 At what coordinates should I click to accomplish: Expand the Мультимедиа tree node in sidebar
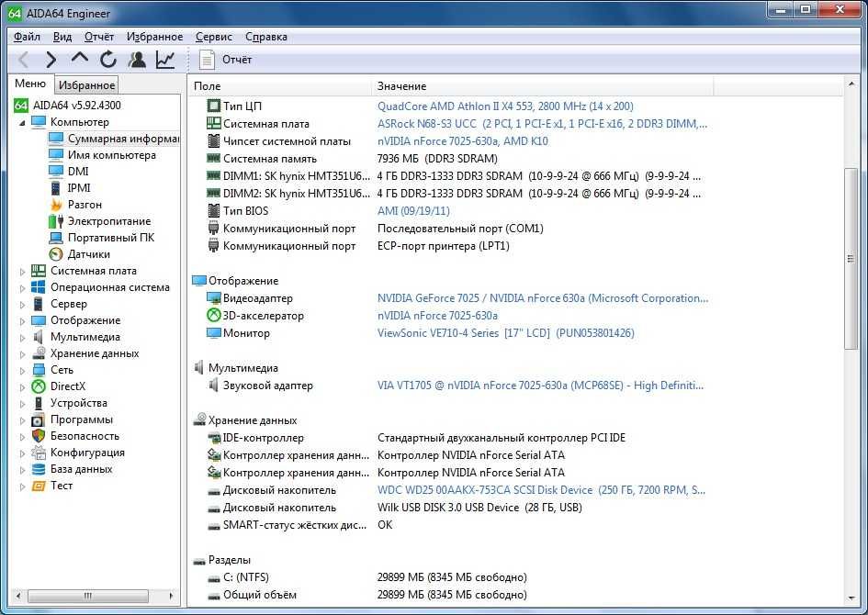[x=22, y=338]
